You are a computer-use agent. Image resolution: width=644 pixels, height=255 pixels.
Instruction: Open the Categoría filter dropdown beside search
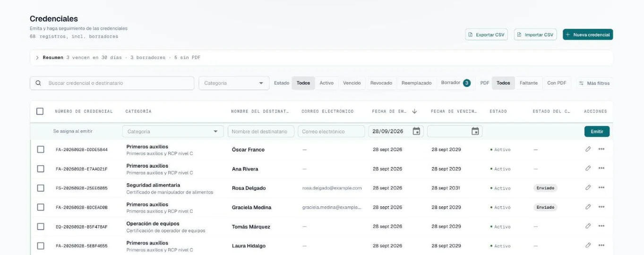234,83
